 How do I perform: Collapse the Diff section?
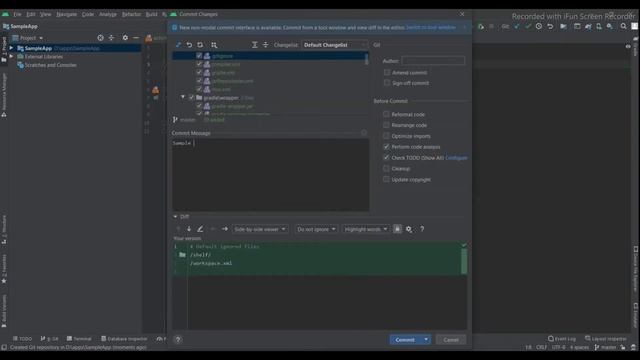(x=175, y=216)
